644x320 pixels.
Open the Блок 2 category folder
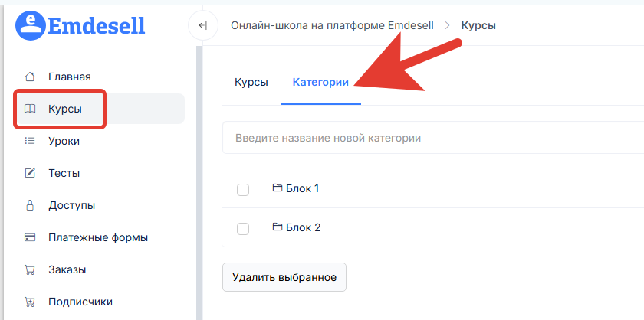click(x=297, y=227)
